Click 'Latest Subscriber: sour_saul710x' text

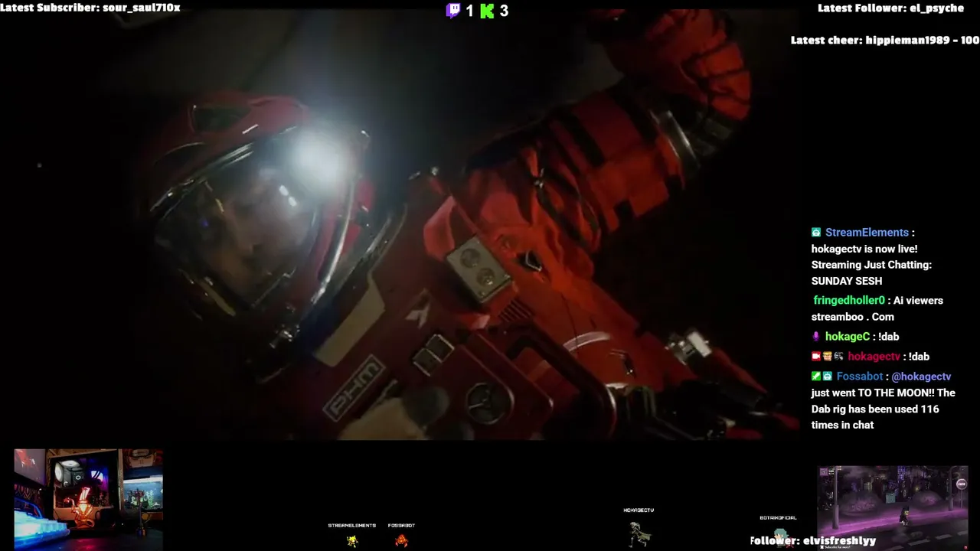click(x=90, y=8)
